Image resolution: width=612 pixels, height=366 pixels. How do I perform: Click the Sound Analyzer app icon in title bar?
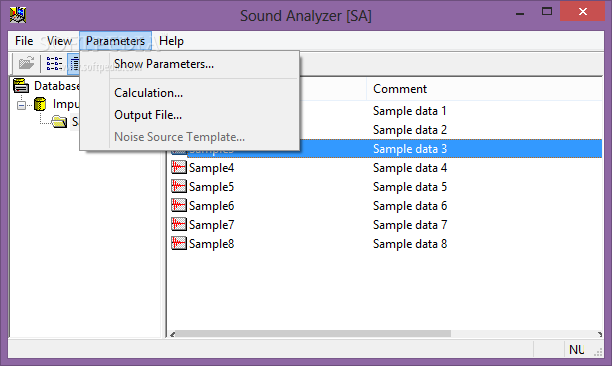[18, 15]
